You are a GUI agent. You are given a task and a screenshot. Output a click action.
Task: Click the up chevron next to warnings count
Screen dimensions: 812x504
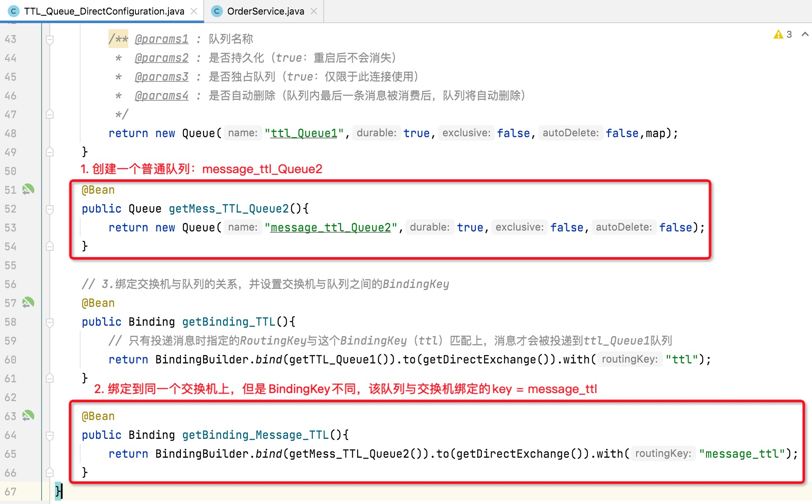click(x=805, y=34)
